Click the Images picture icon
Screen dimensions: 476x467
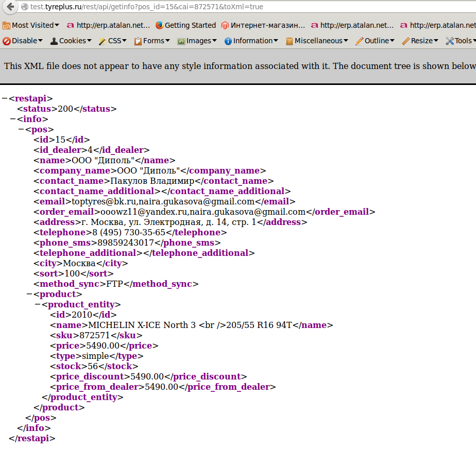pyautogui.click(x=181, y=41)
